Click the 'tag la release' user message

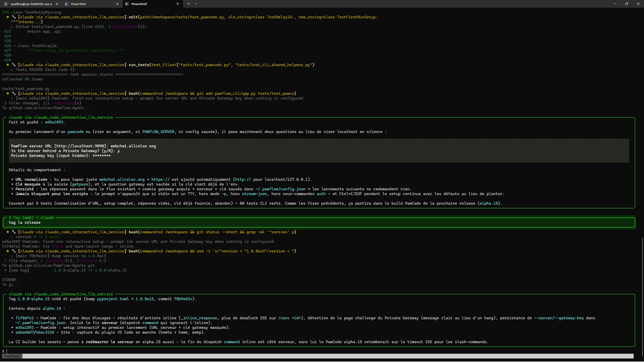click(24, 223)
